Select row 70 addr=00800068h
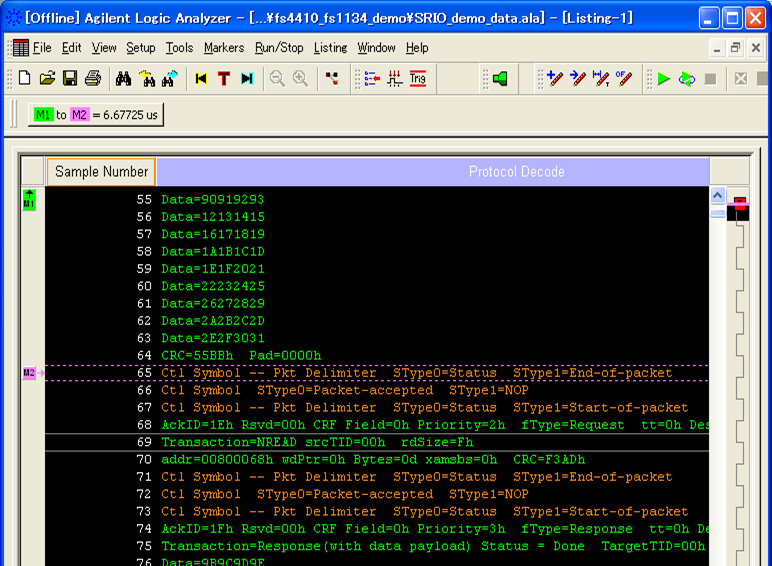 pos(377,460)
